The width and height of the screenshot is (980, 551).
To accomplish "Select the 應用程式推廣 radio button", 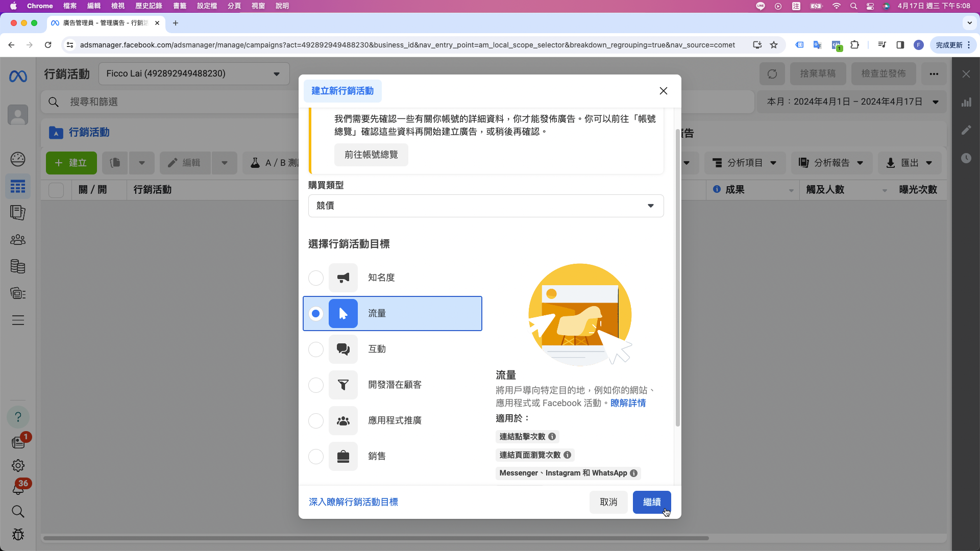I will (316, 421).
